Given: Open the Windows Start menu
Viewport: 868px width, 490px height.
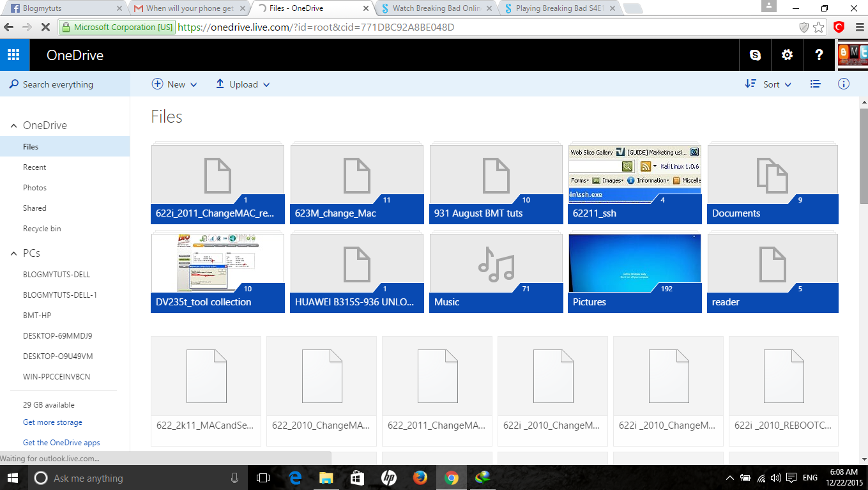Looking at the screenshot, I should tap(13, 478).
